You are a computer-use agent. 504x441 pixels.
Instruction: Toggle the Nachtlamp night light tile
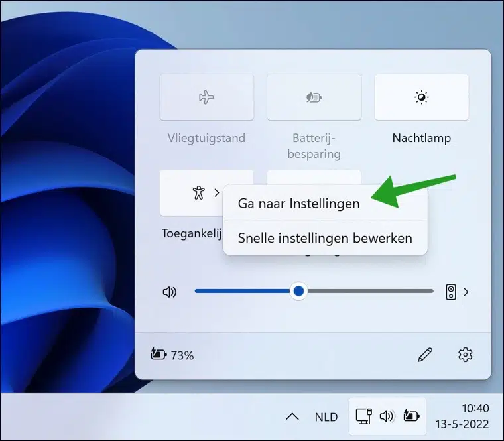click(x=421, y=97)
